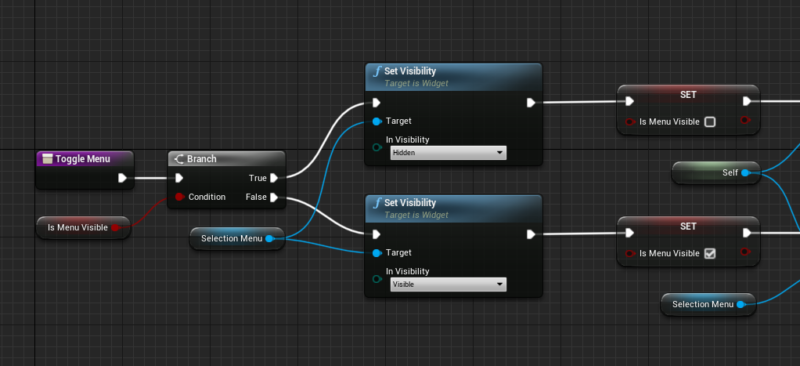
Task: Click 'Target is Widget' subtitle on Visible node
Action: [416, 215]
